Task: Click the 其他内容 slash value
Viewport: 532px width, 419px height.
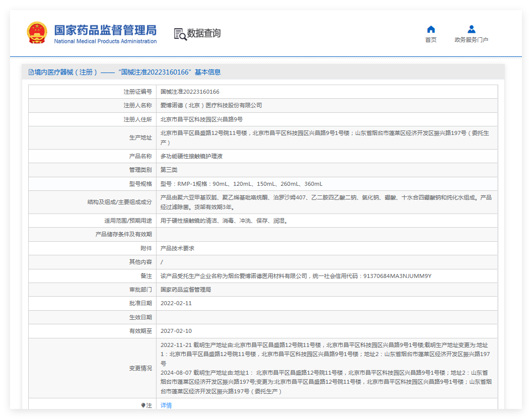Action: coord(162,262)
